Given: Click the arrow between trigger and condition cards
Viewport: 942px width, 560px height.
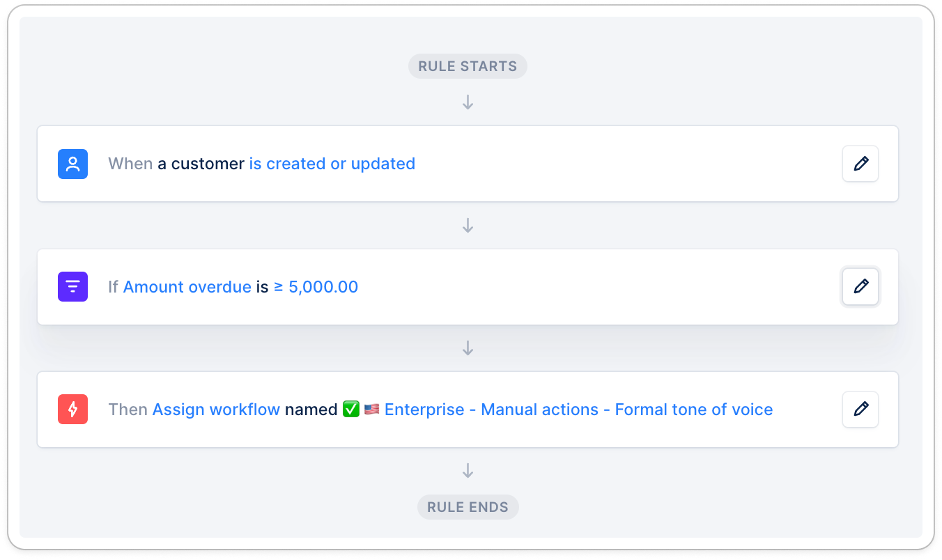Looking at the screenshot, I should point(468,226).
